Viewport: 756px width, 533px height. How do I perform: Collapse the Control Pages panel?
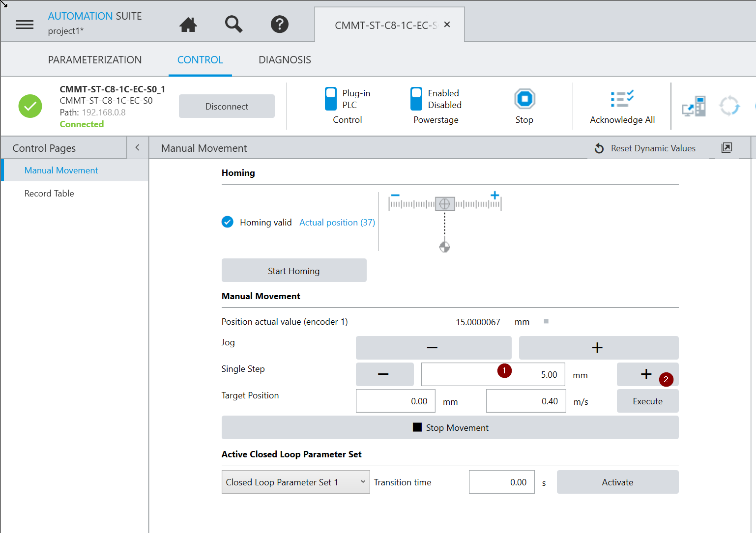coord(137,148)
